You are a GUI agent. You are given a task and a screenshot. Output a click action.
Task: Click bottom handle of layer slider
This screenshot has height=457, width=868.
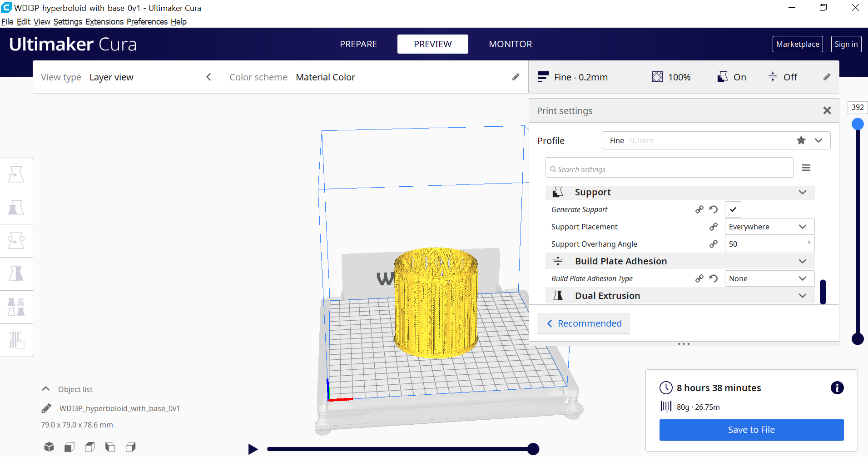click(x=858, y=339)
